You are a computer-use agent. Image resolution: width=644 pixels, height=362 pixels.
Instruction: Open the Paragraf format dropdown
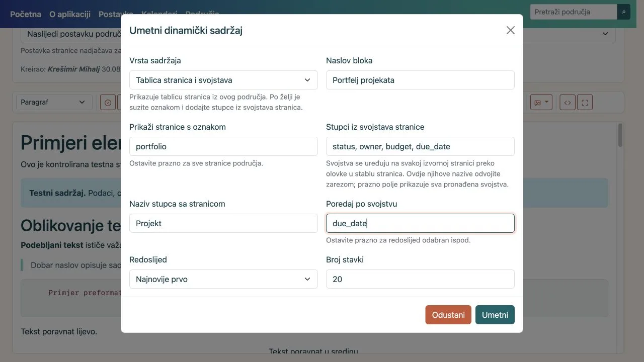(x=54, y=102)
